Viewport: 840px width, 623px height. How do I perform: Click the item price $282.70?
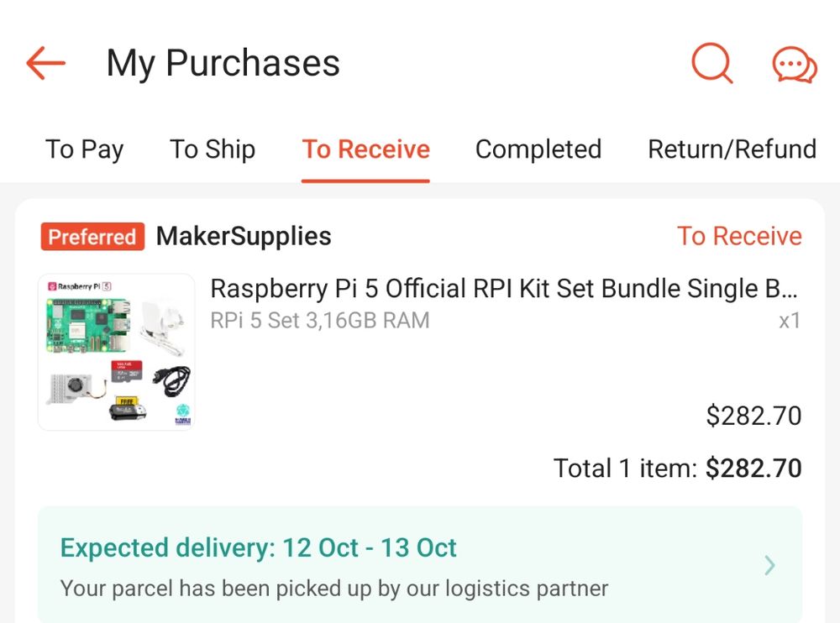point(753,416)
